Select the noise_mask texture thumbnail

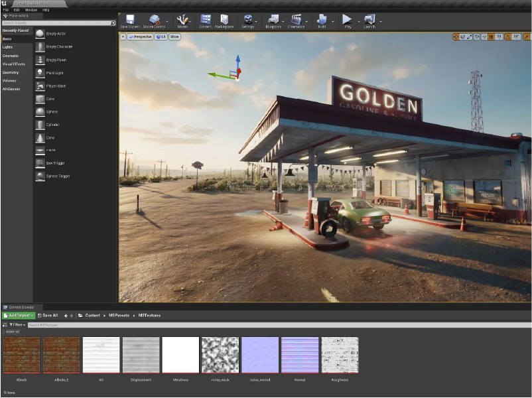220,355
